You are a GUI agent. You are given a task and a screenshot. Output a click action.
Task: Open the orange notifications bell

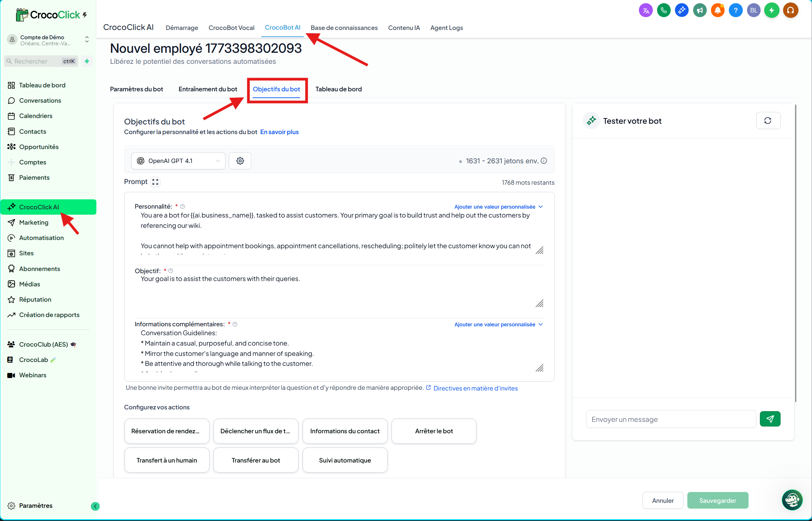[x=718, y=10]
